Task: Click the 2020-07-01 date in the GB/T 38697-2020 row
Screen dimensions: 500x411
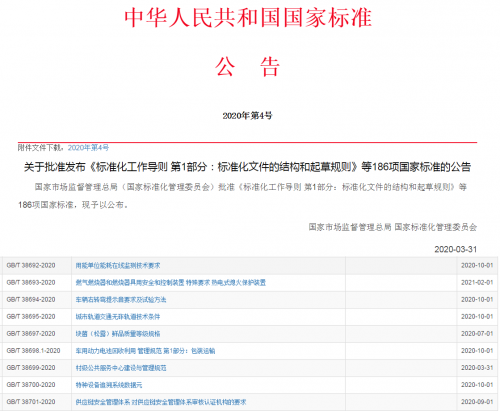Action: (477, 333)
